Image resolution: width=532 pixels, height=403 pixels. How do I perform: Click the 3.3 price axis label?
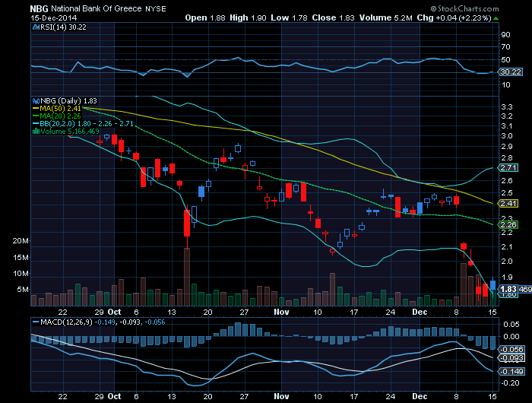pyautogui.click(x=507, y=107)
